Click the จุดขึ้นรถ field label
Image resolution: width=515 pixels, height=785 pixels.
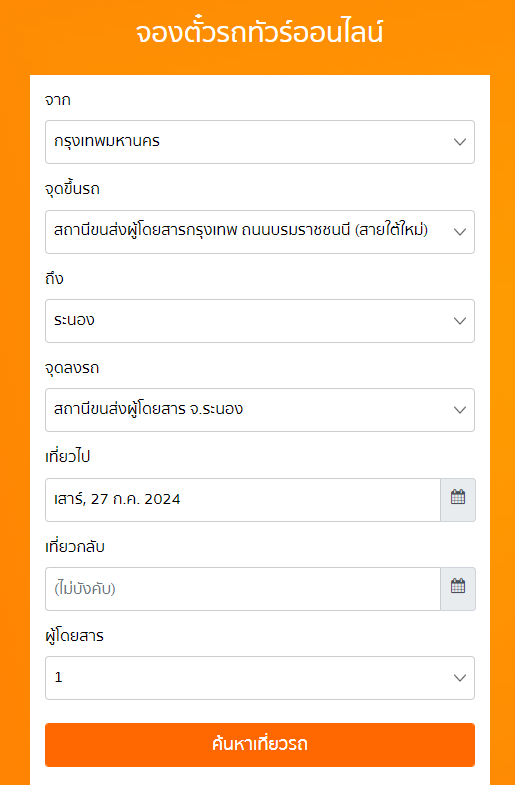[x=72, y=189]
